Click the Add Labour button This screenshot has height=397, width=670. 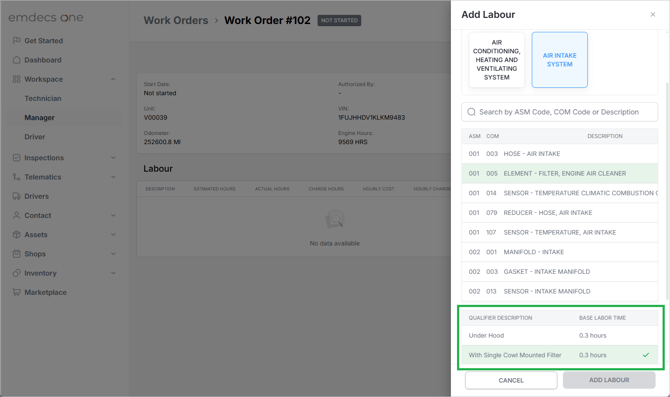pyautogui.click(x=609, y=380)
